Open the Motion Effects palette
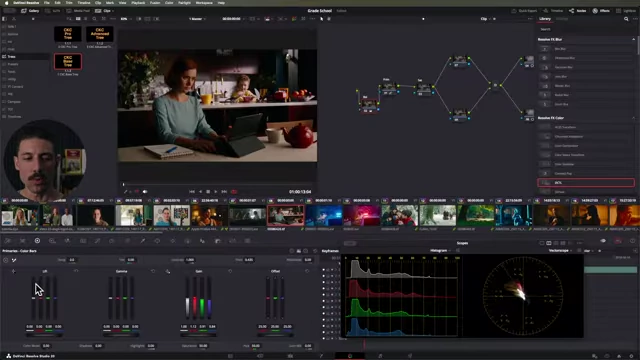 pos(83,241)
